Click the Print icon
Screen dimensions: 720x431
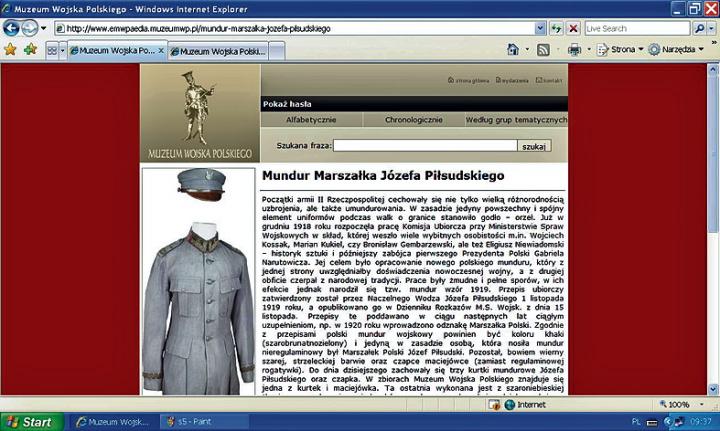pyautogui.click(x=575, y=49)
